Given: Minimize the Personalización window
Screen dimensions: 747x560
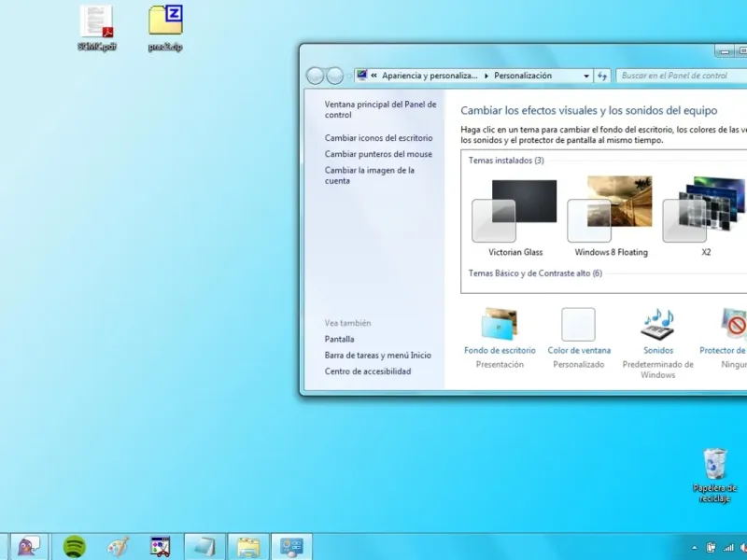Looking at the screenshot, I should [x=725, y=51].
